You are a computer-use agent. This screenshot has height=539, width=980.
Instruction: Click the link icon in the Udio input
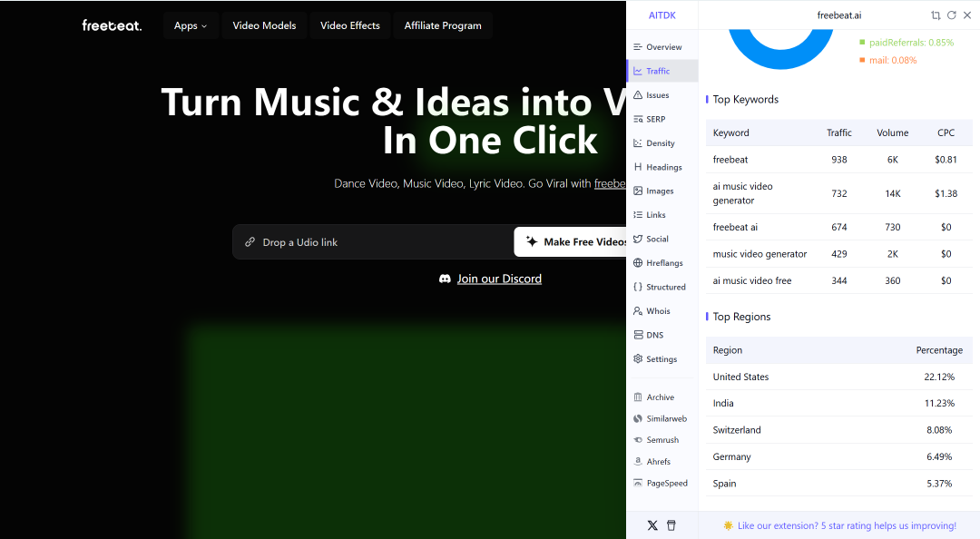click(250, 242)
